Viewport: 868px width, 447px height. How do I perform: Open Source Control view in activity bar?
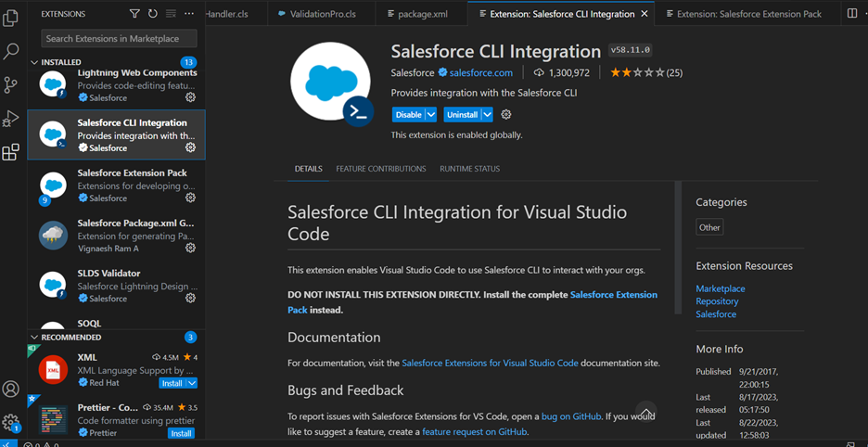point(10,84)
